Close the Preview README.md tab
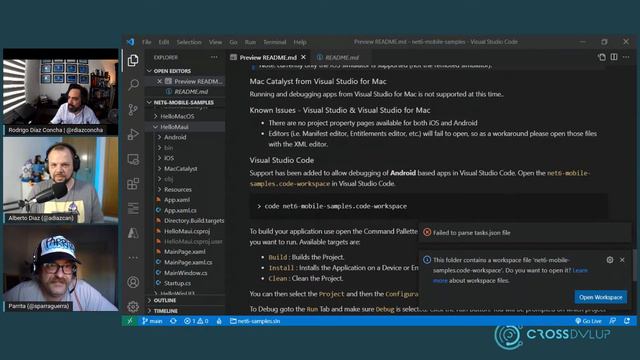Image resolution: width=640 pixels, height=360 pixels. 303,57
